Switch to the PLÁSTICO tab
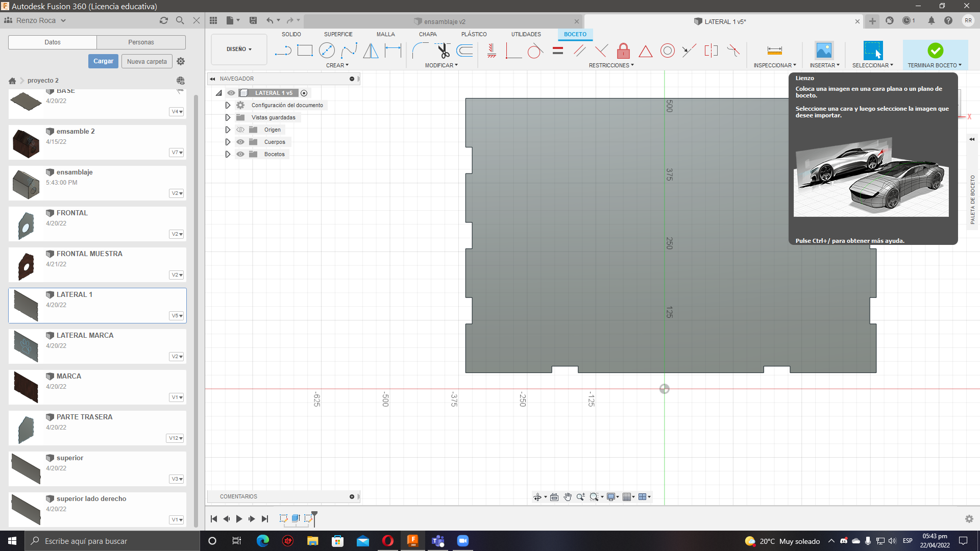980x551 pixels. click(x=474, y=34)
